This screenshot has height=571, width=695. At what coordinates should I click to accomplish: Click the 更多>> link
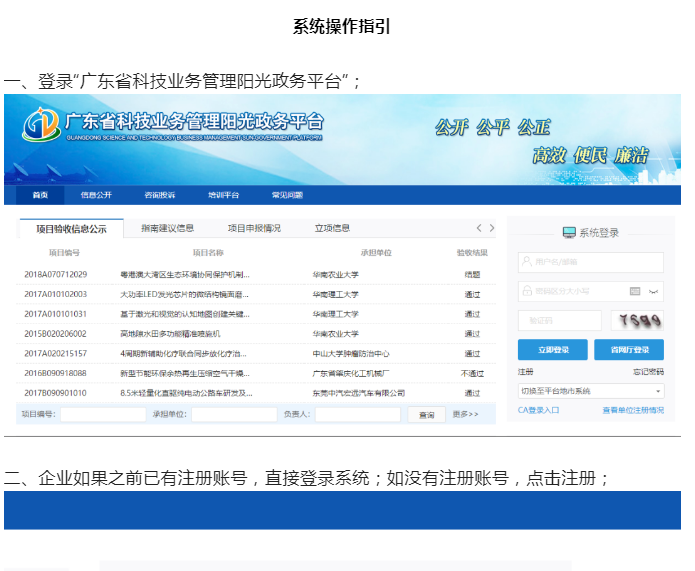tap(465, 414)
